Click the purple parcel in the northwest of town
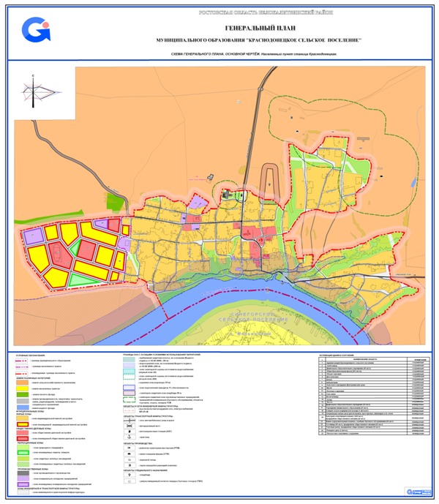The image size is (439, 504). pyautogui.click(x=199, y=200)
